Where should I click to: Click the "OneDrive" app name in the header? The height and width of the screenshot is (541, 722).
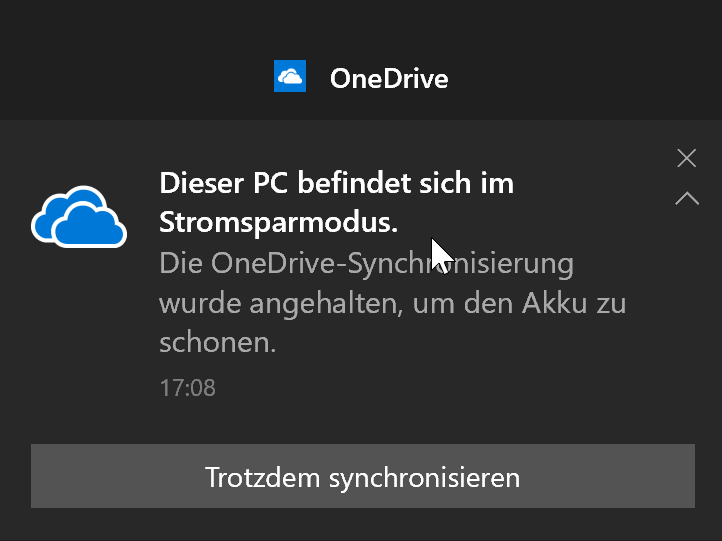point(389,79)
